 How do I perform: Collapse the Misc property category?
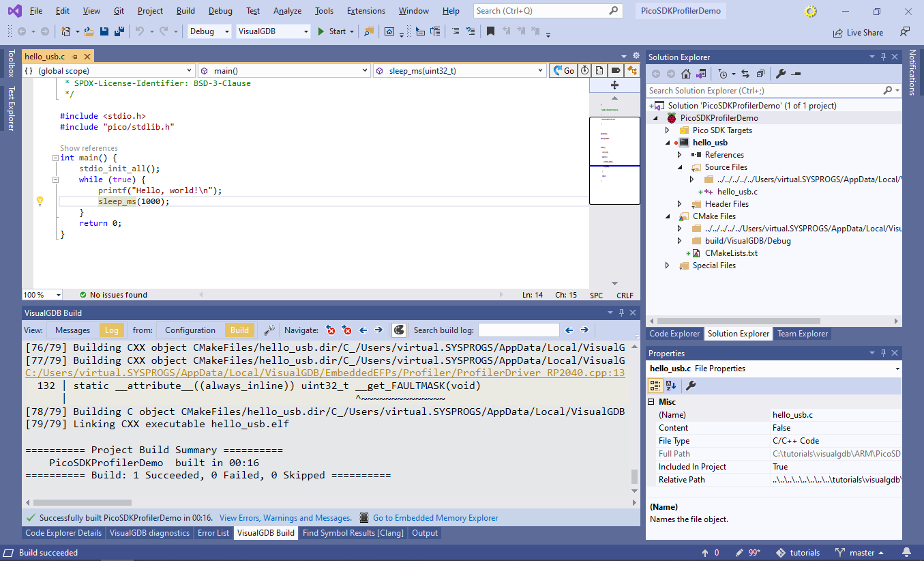click(652, 402)
